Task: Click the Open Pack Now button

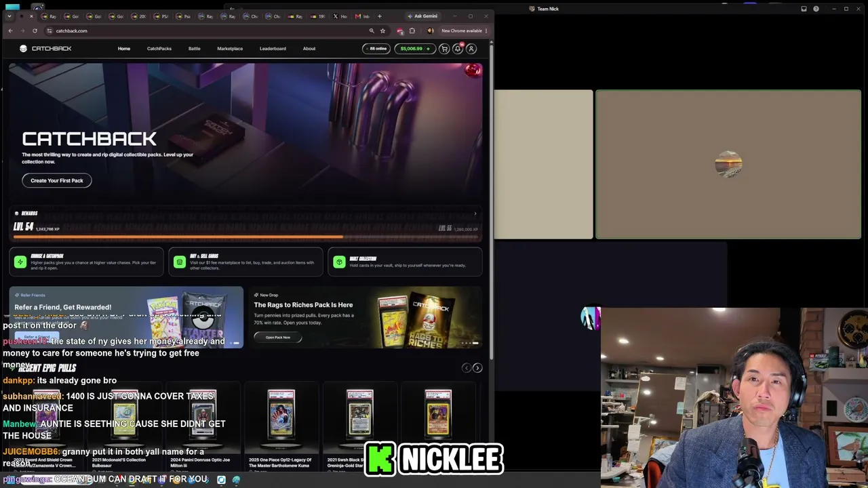Action: 278,338
